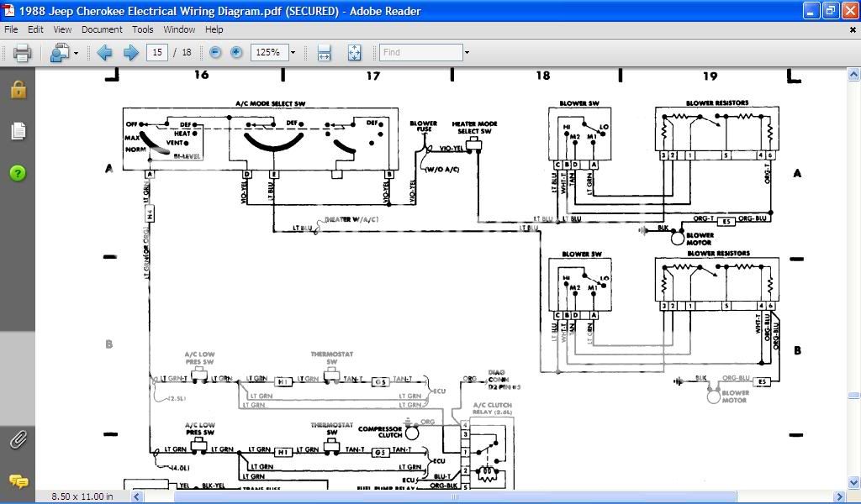This screenshot has width=861, height=504.
Task: Expand the 125% zoom level dropdown
Action: point(293,53)
